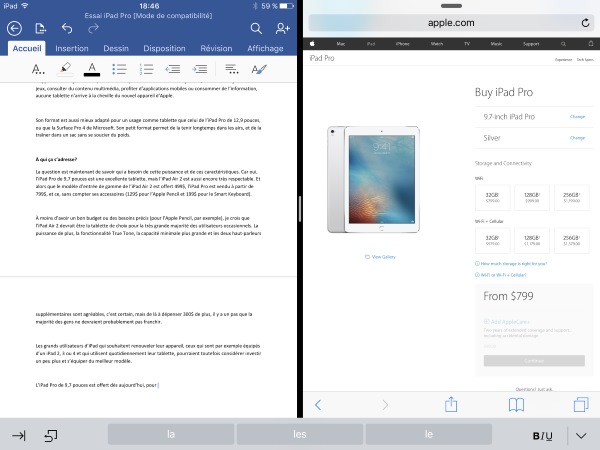Open Safari bookmarks
This screenshot has width=600, height=450.
[516, 405]
